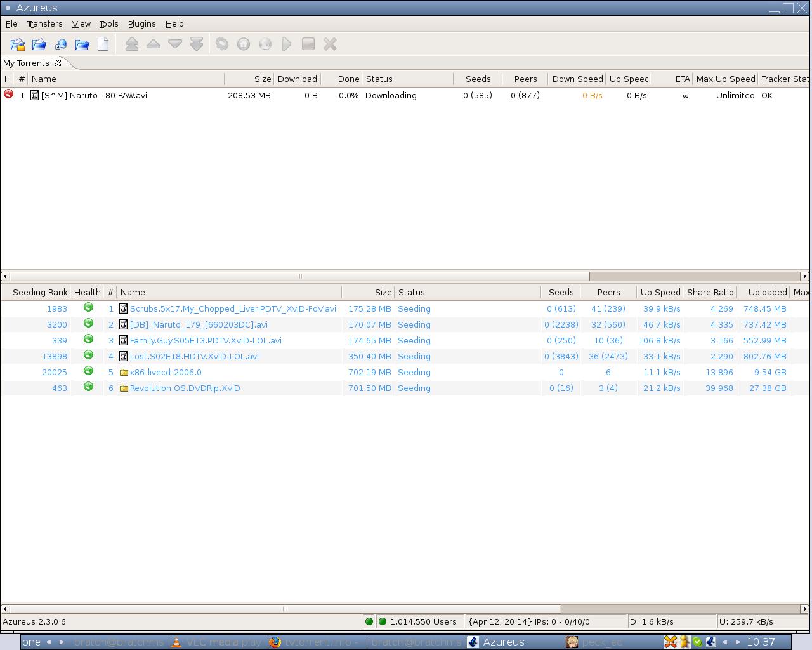This screenshot has height=650, width=812.
Task: Click the globe-shaped round toolbar icon
Action: click(x=265, y=44)
